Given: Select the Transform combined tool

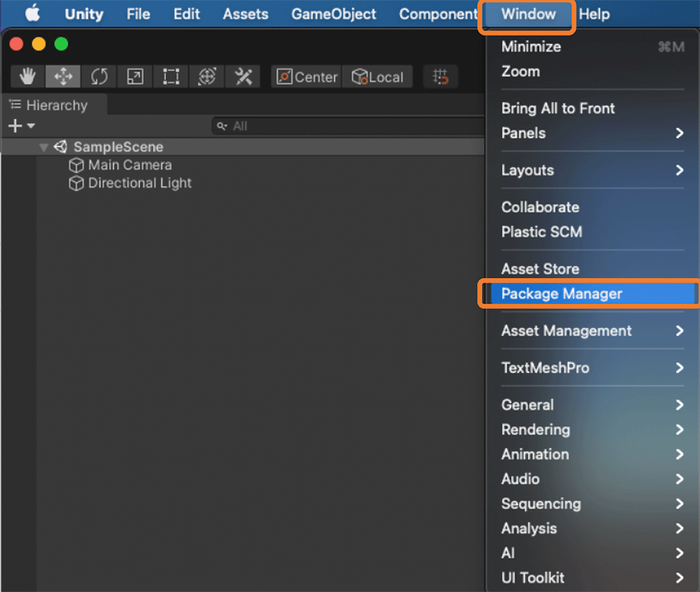Looking at the screenshot, I should (x=206, y=76).
